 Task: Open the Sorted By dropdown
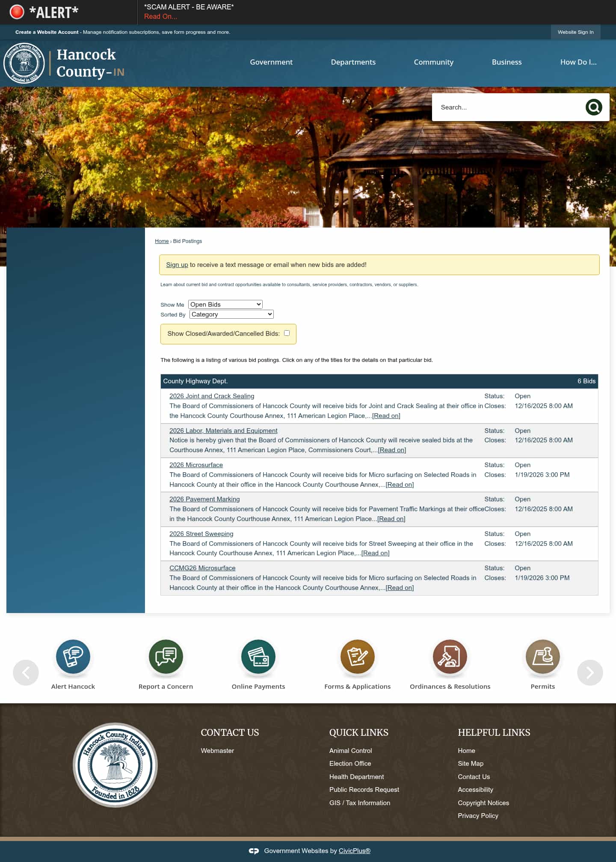[231, 314]
